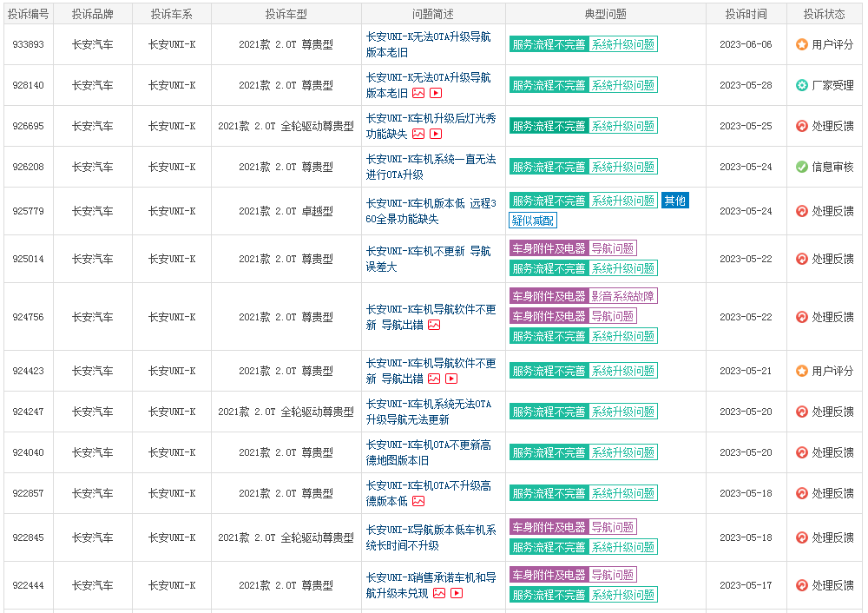Open complaint link 车机OTA不升级高德版本低
The image size is (868, 613).
pos(428,493)
